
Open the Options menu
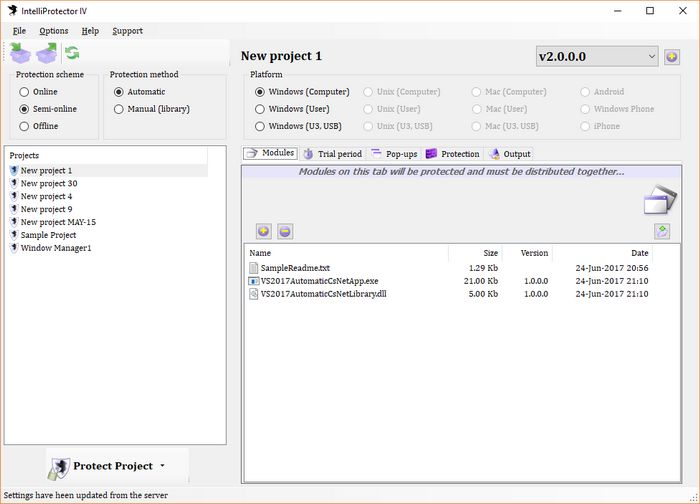click(x=54, y=31)
